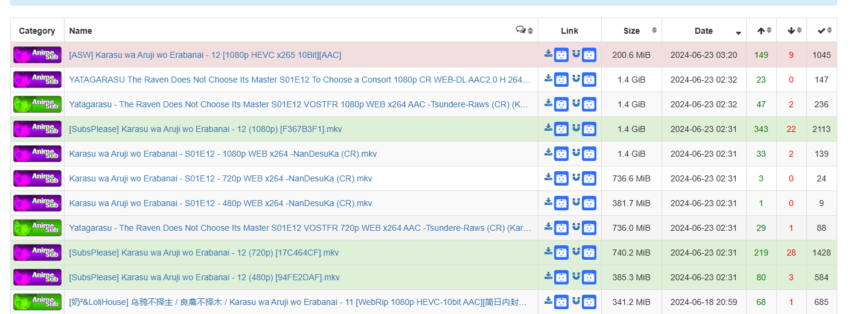Sort torrents by Date column
The image size is (868, 314).
(x=704, y=31)
